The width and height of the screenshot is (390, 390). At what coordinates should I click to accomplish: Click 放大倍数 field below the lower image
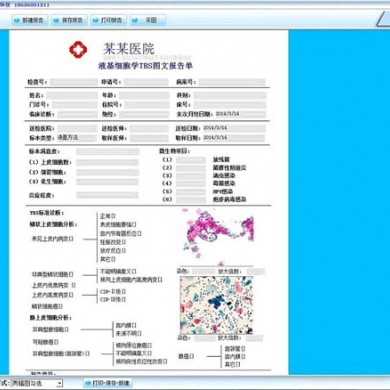pos(254,338)
